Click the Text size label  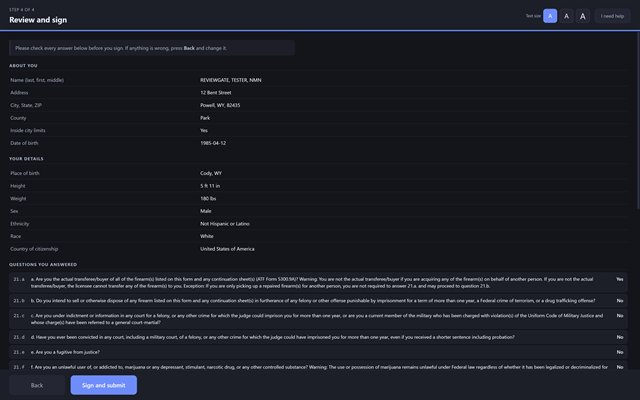[x=533, y=16]
